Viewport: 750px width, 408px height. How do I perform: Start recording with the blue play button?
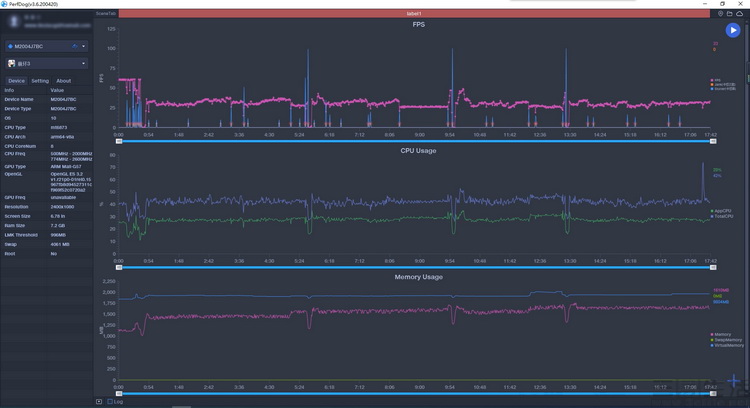click(x=732, y=30)
